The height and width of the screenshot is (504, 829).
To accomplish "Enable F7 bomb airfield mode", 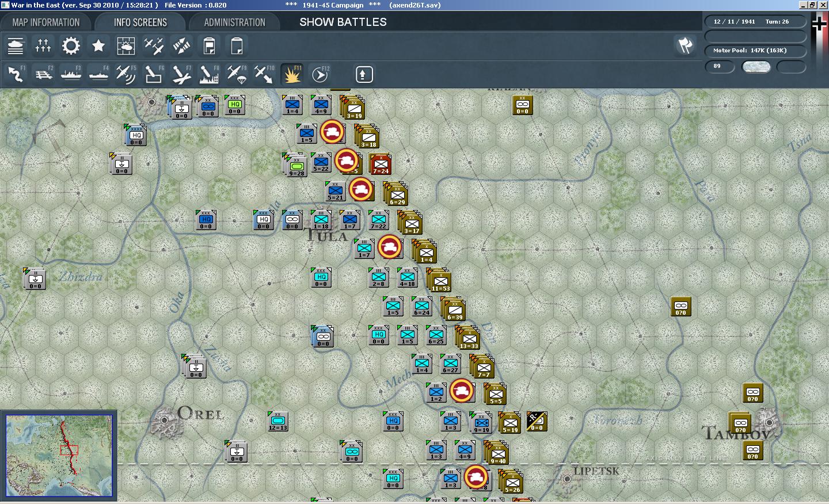I will tap(181, 74).
